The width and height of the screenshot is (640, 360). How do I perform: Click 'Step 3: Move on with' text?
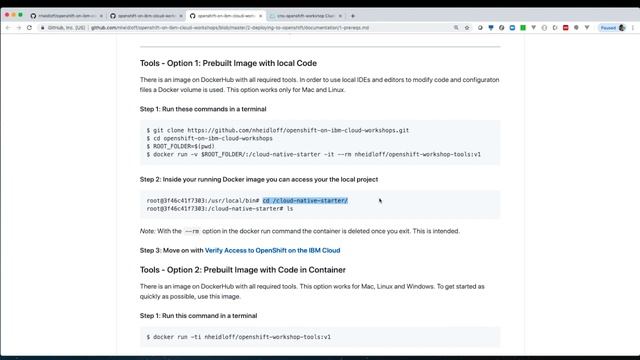[171, 251]
